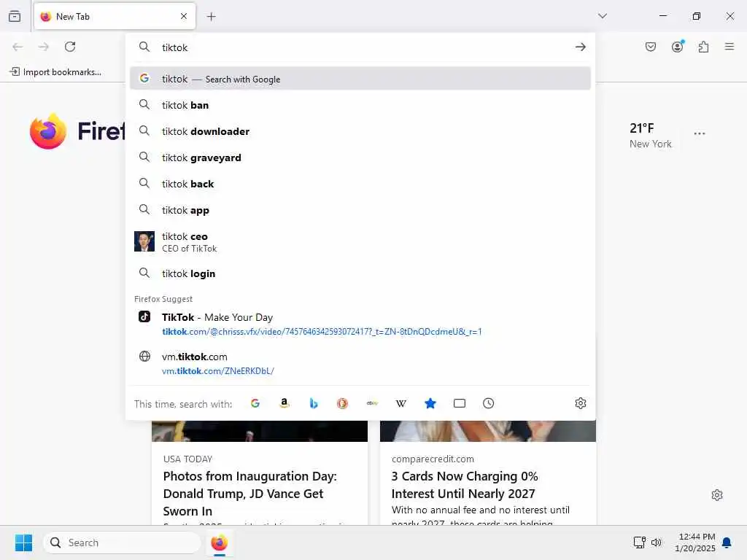Choose 'tiktok app' suggestion

[x=360, y=209]
